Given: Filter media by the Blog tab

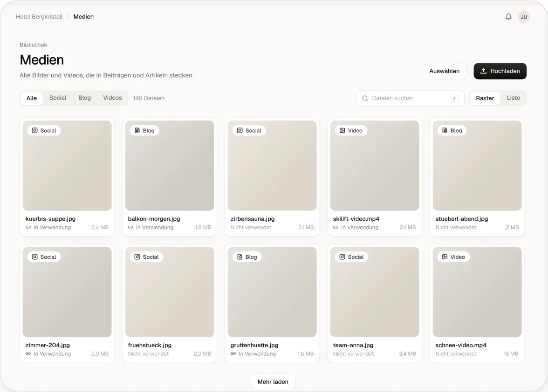Looking at the screenshot, I should click(x=85, y=98).
